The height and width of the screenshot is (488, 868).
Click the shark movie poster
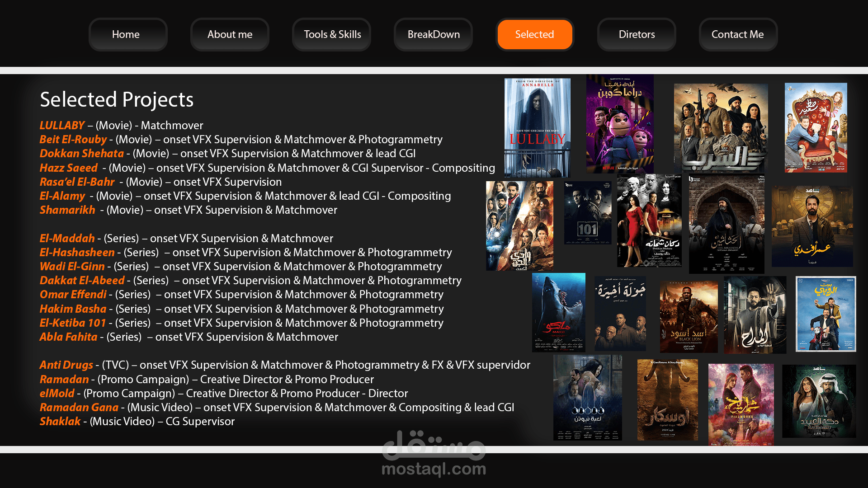tap(558, 312)
